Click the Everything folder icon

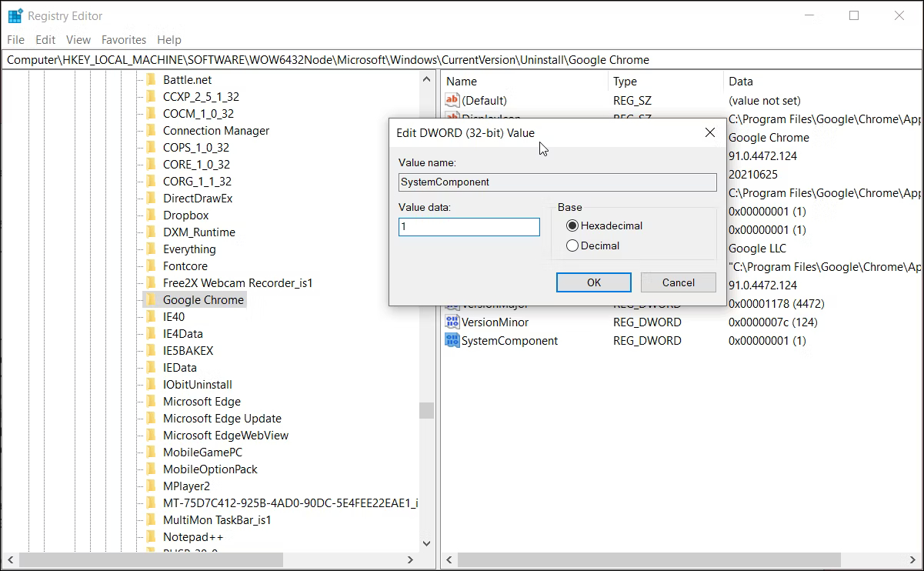pos(151,249)
